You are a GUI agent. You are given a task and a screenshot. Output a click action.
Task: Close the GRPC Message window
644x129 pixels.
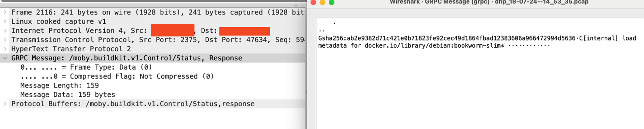point(313,2)
